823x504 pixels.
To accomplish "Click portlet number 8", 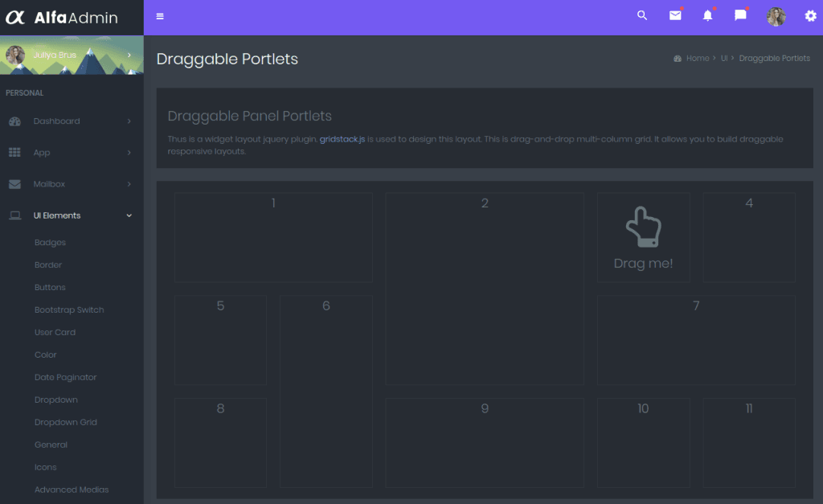I will [x=220, y=443].
